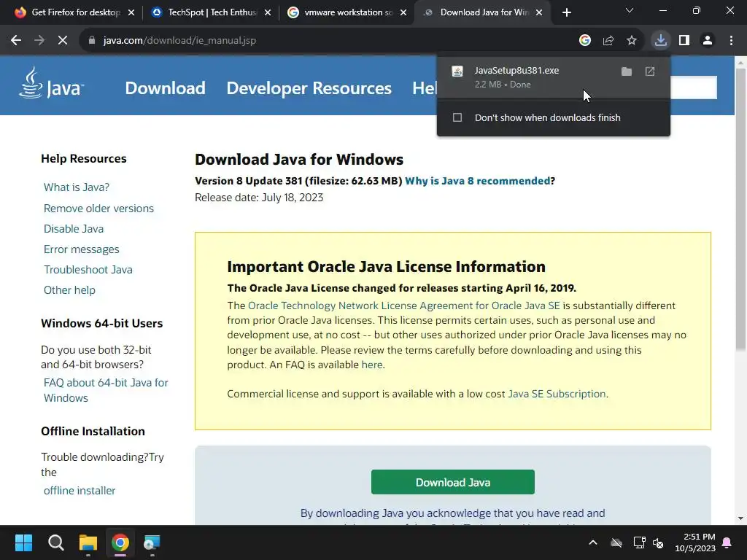Click the JavaSetup8u381.exe file name

coord(516,71)
